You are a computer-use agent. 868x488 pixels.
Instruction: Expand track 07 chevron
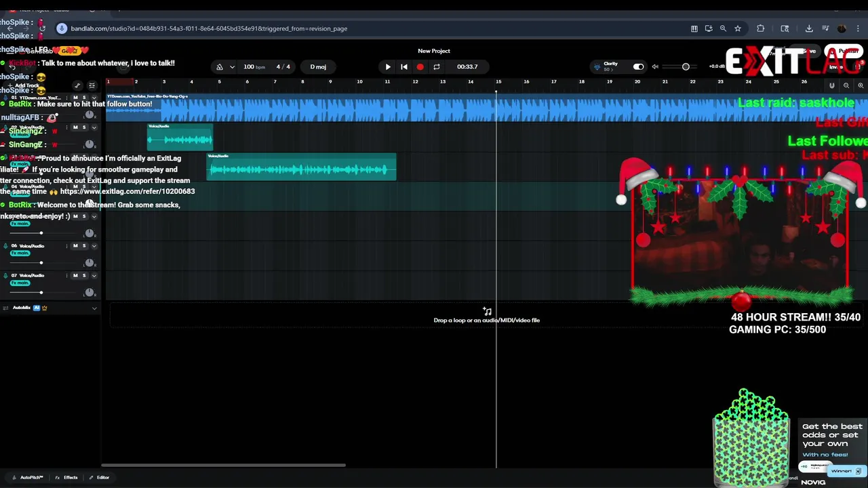(x=94, y=275)
